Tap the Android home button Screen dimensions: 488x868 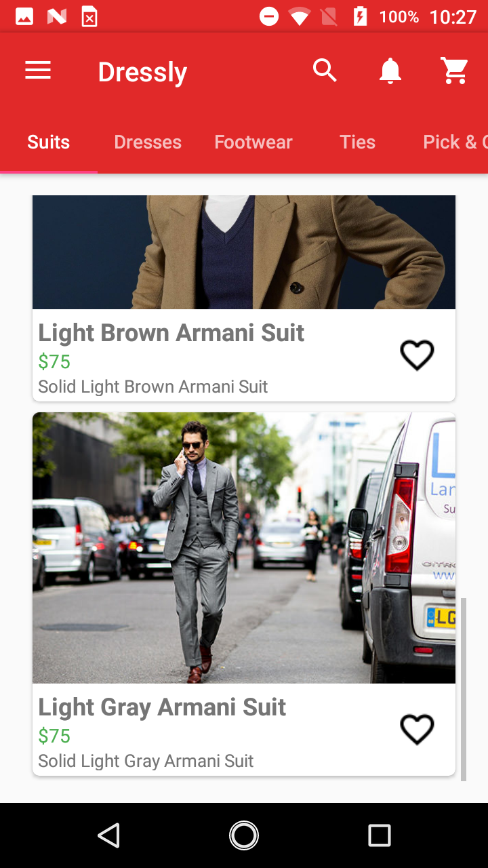pyautogui.click(x=244, y=835)
